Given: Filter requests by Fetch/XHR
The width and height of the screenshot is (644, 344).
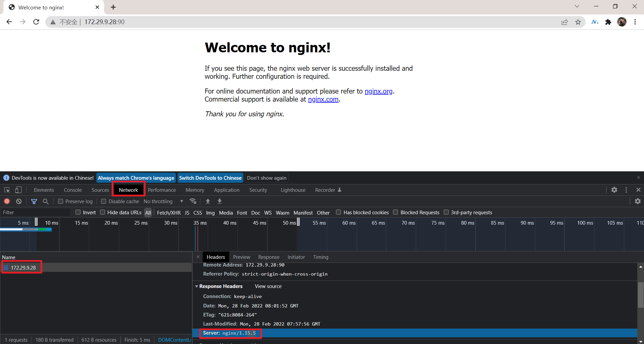Looking at the screenshot, I should pyautogui.click(x=169, y=213).
